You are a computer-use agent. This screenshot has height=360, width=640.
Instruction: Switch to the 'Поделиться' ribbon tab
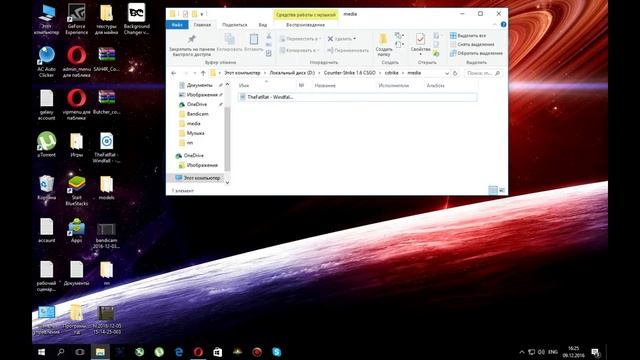[234, 25]
